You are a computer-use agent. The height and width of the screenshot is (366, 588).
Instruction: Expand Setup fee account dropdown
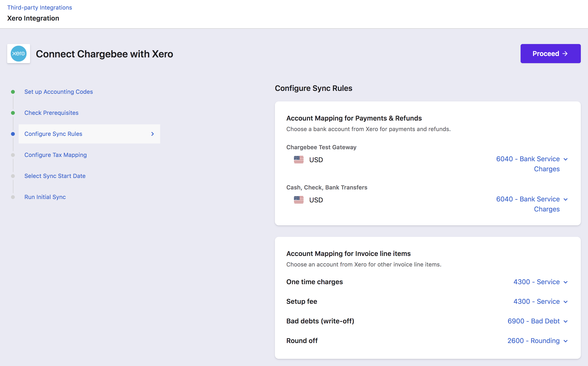(x=540, y=301)
